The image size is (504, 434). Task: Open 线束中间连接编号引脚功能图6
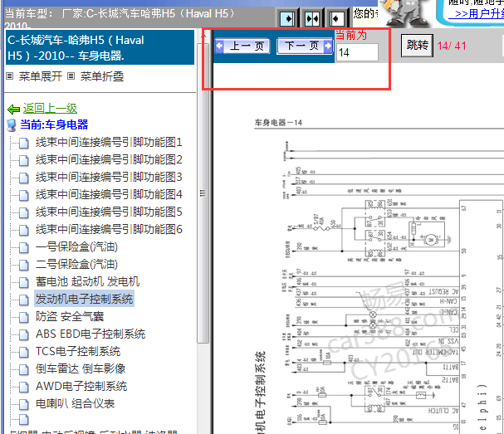tap(109, 229)
